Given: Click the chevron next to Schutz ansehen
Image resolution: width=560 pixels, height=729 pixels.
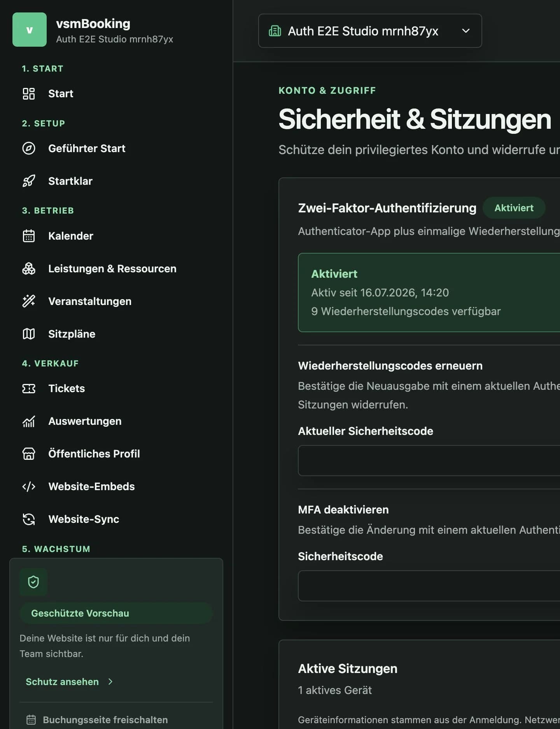Looking at the screenshot, I should 110,682.
